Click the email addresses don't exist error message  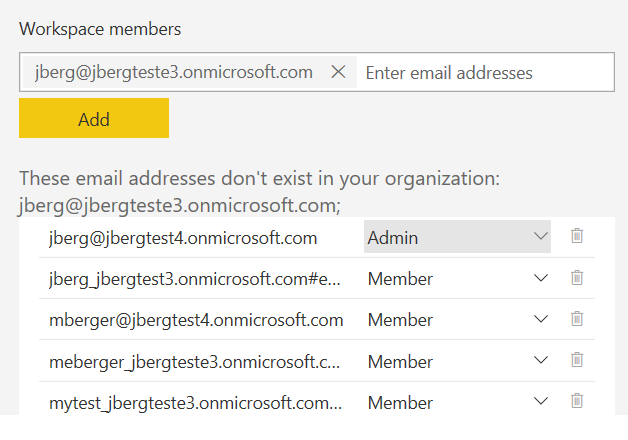click(x=260, y=192)
